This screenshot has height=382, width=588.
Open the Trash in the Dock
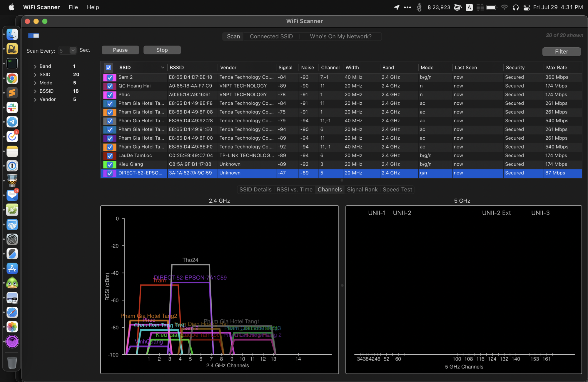point(12,363)
